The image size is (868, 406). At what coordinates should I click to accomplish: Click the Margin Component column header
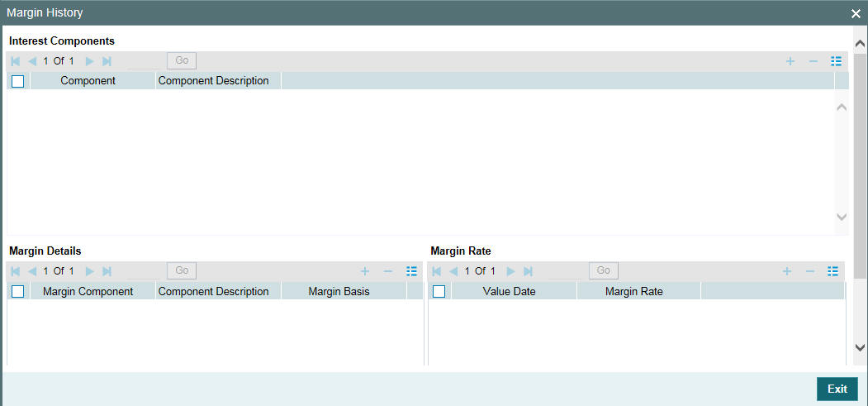point(93,291)
